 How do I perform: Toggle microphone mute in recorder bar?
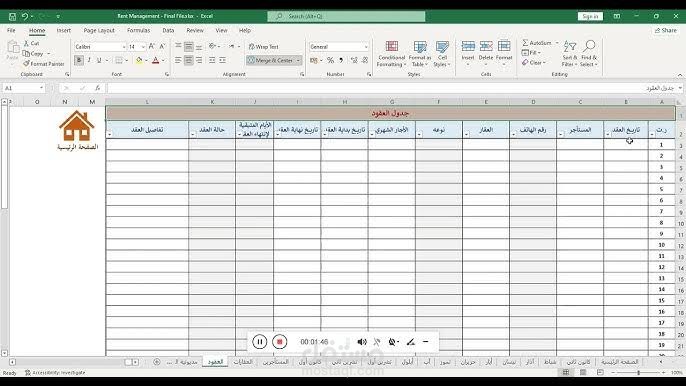[x=377, y=342]
